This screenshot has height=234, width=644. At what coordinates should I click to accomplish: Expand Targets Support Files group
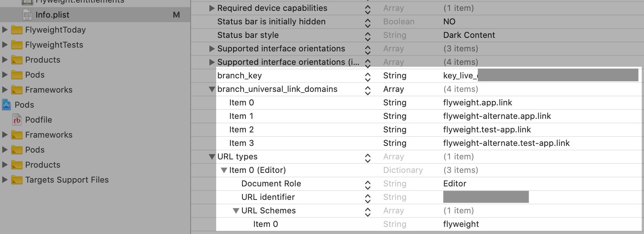[5, 180]
